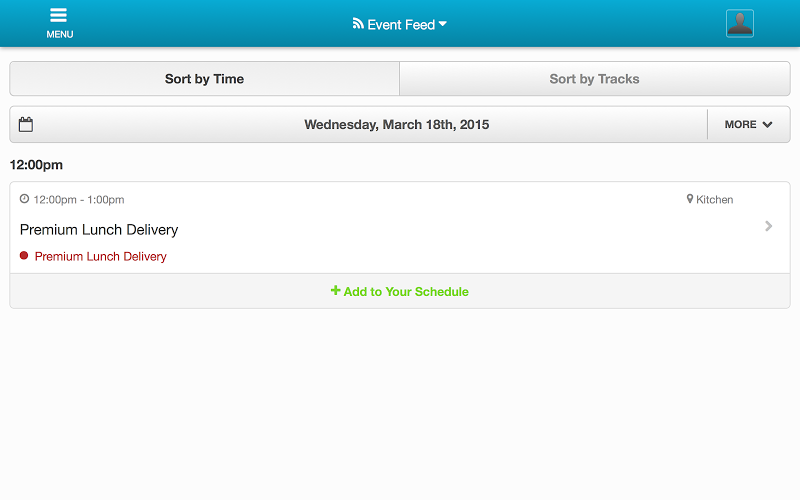The width and height of the screenshot is (800, 500).
Task: Open event details with right chevron
Action: click(x=768, y=226)
